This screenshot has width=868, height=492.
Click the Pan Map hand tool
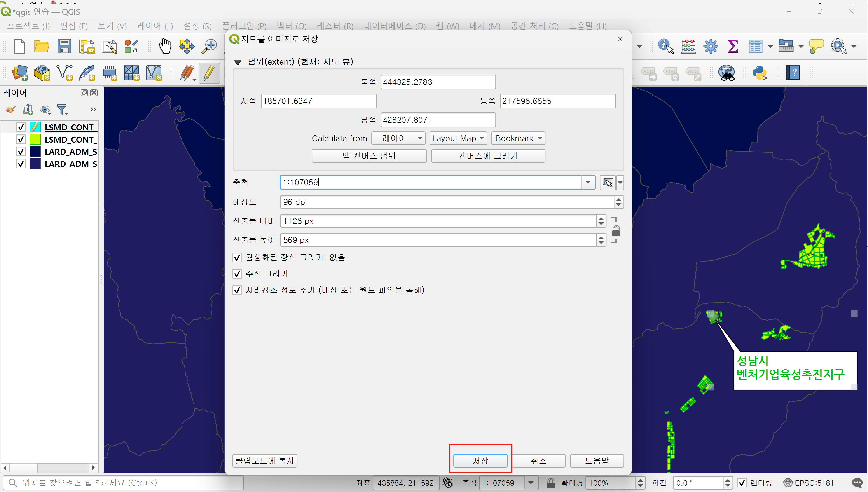click(x=165, y=46)
